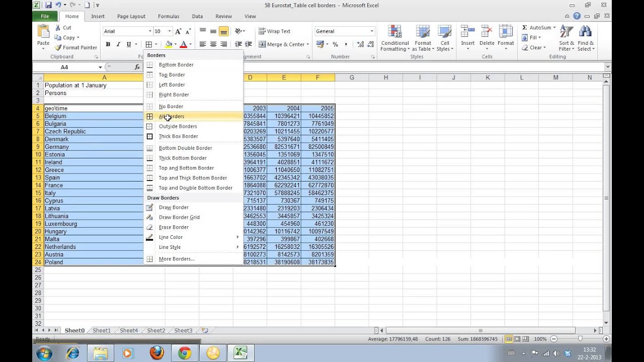Choose Thick Box Border option
This screenshot has width=644, height=362.
click(193, 136)
